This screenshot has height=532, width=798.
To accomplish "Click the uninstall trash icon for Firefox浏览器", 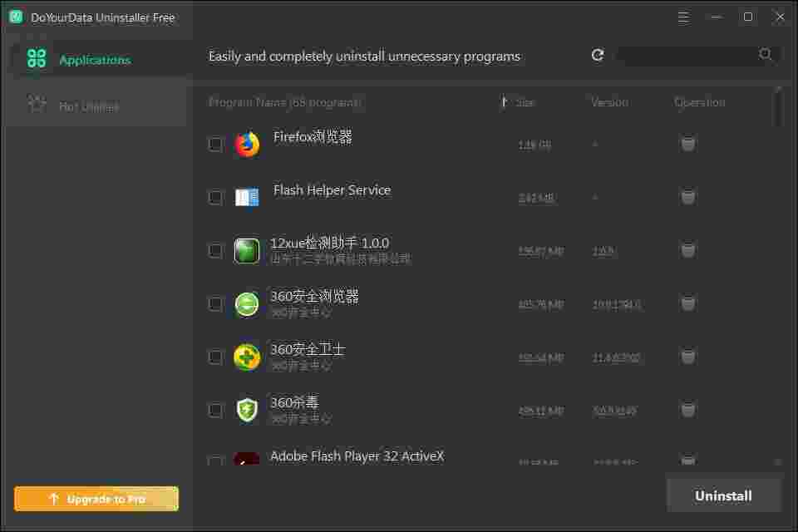I will click(687, 143).
